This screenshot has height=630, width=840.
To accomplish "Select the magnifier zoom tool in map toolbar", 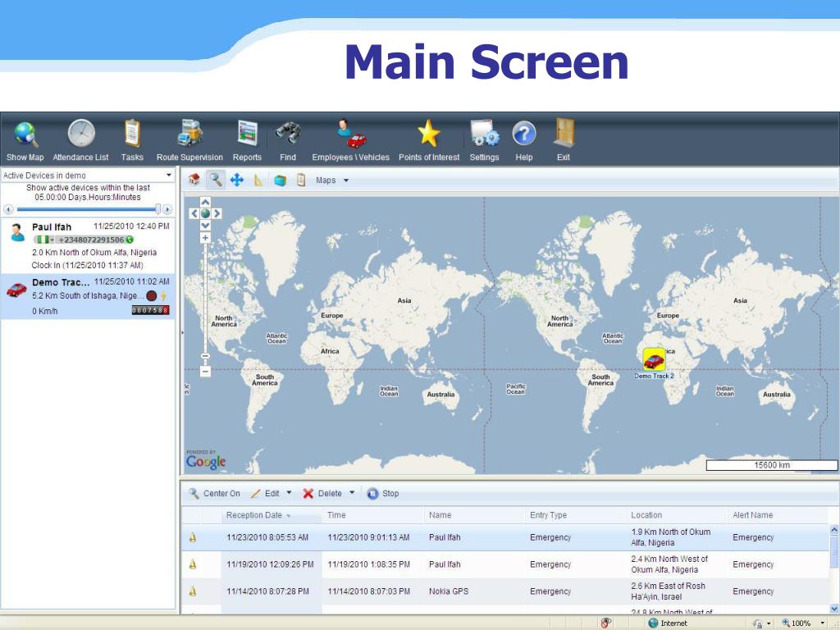I will [216, 180].
